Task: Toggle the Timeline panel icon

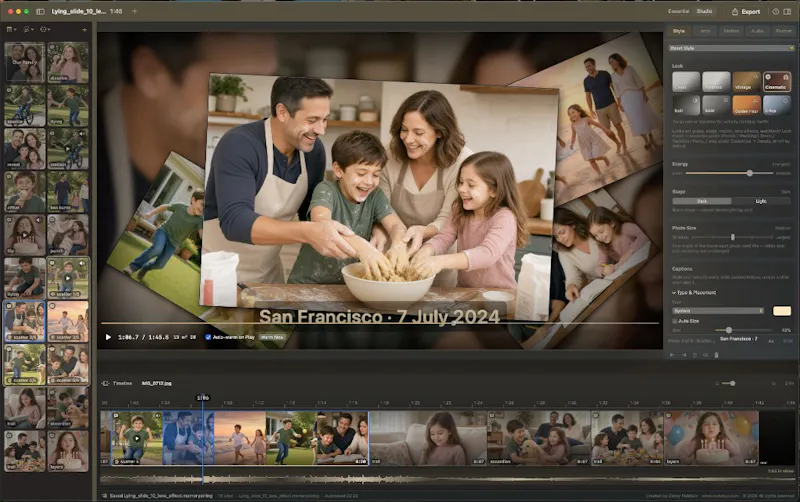Action: 105,383
